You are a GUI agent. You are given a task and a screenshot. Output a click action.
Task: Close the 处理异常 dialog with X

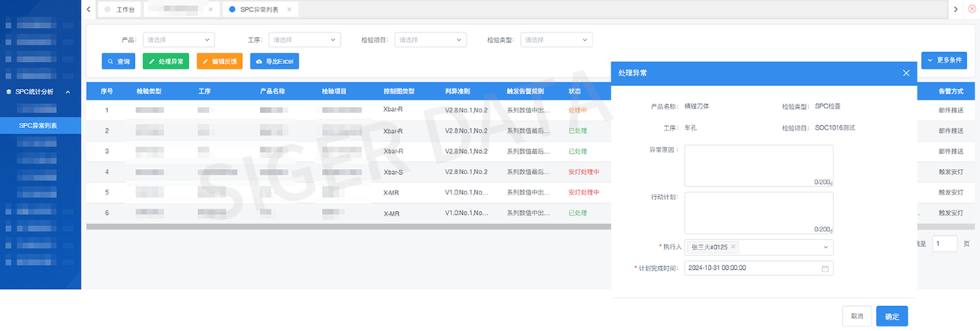point(906,73)
